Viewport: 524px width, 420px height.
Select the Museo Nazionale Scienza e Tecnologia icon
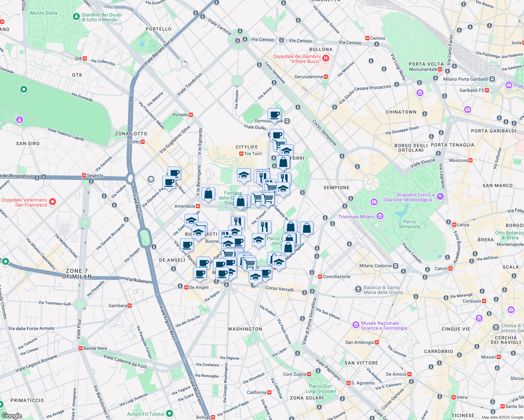point(356,325)
